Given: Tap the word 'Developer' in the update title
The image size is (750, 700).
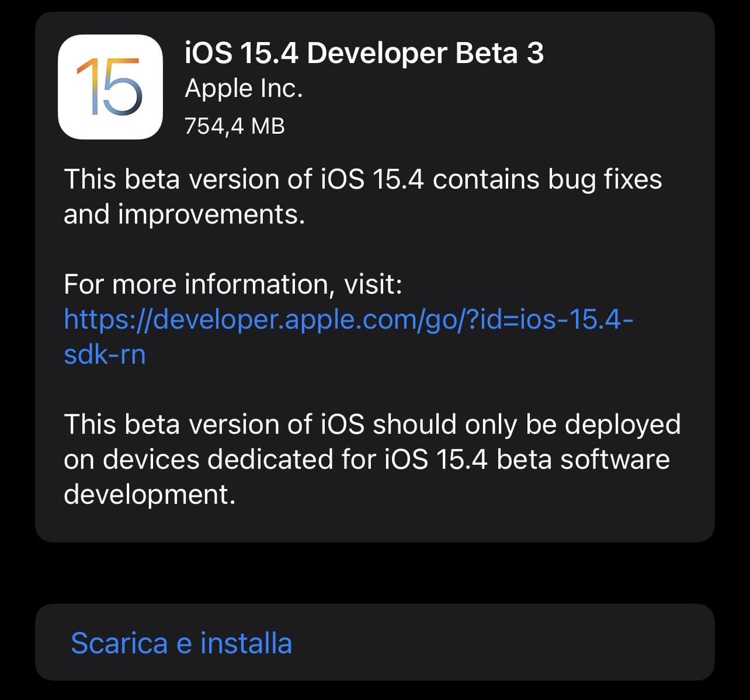Looking at the screenshot, I should 377,53.
